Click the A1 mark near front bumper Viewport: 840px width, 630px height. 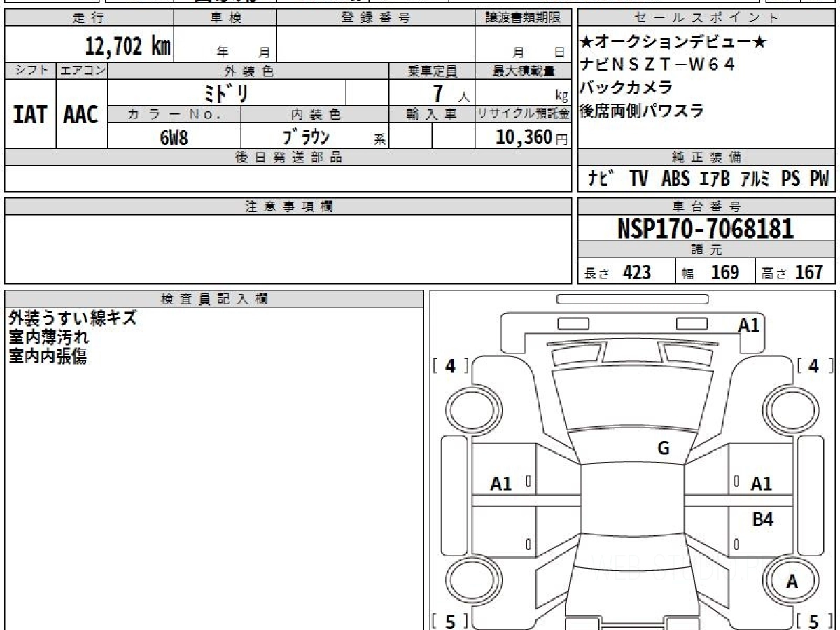(x=749, y=325)
